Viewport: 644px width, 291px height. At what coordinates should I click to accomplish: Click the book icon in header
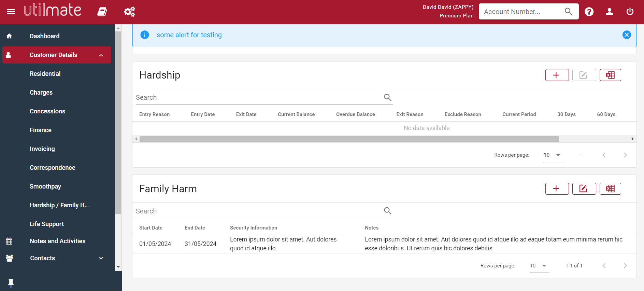(102, 12)
